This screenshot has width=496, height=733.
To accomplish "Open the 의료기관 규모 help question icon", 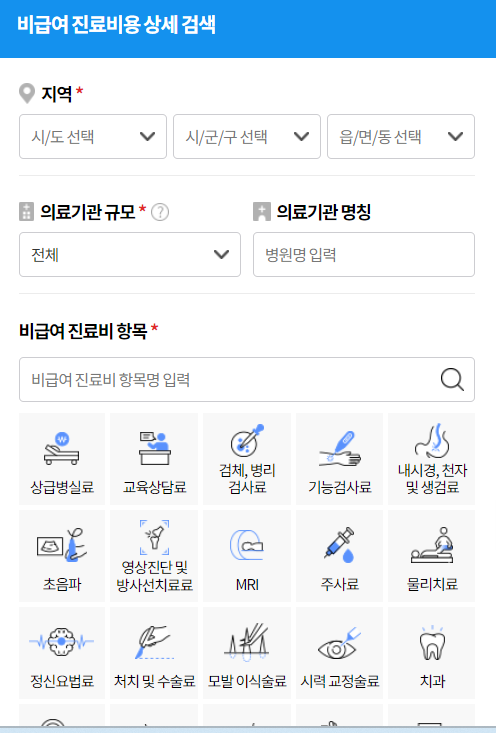I will pos(160,212).
